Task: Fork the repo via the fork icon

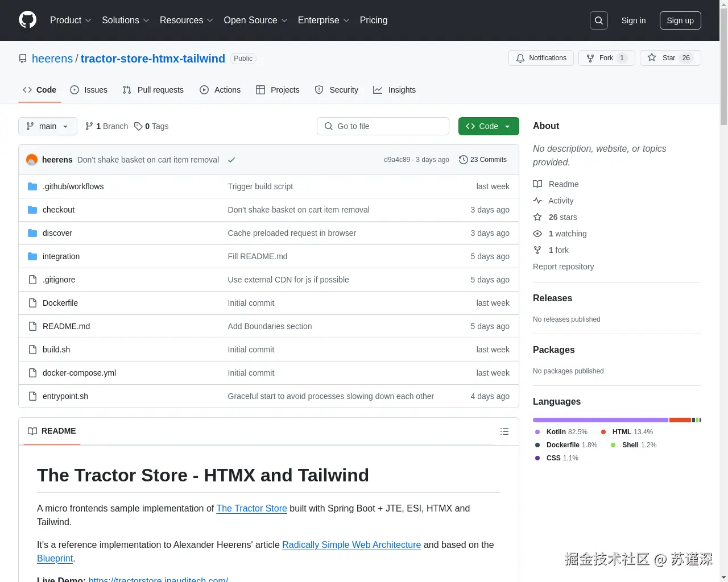Action: click(590, 57)
